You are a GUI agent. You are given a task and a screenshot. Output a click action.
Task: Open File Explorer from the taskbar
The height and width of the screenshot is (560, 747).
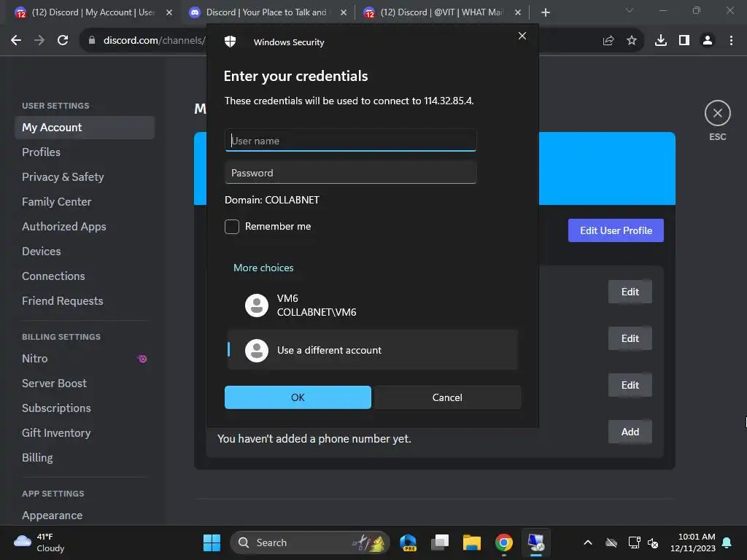click(x=472, y=542)
